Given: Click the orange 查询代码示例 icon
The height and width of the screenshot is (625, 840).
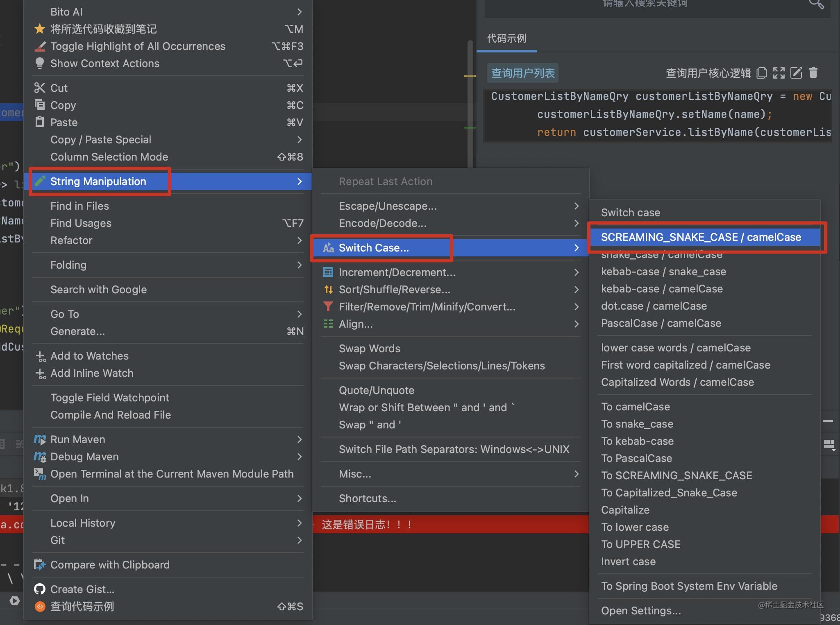Looking at the screenshot, I should pyautogui.click(x=40, y=607).
